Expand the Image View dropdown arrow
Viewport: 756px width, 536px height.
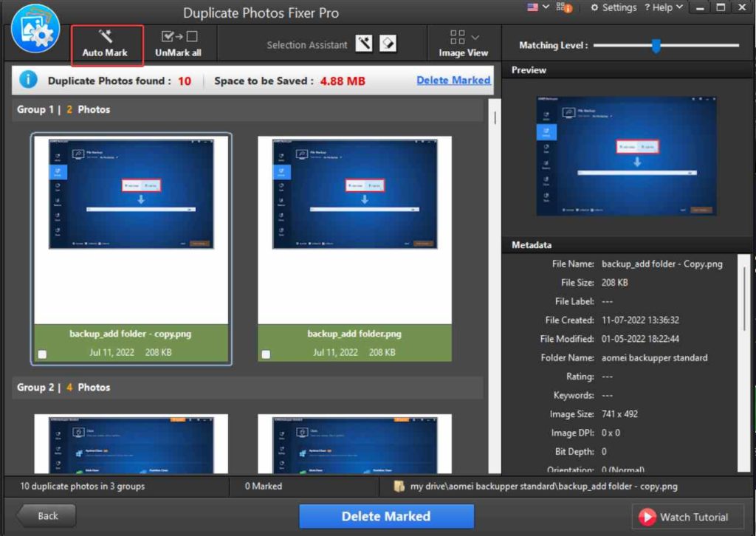475,37
